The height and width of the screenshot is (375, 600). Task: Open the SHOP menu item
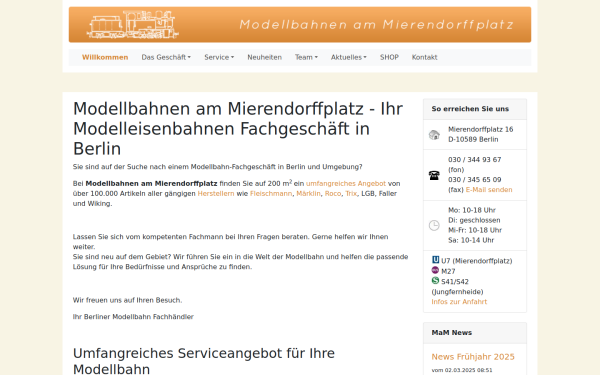click(x=389, y=57)
